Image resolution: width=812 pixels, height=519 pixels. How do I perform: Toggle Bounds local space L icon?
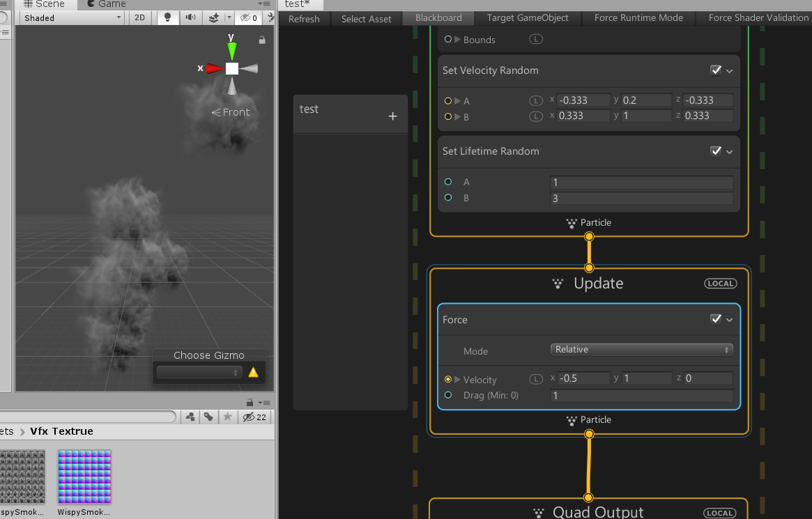pos(536,39)
